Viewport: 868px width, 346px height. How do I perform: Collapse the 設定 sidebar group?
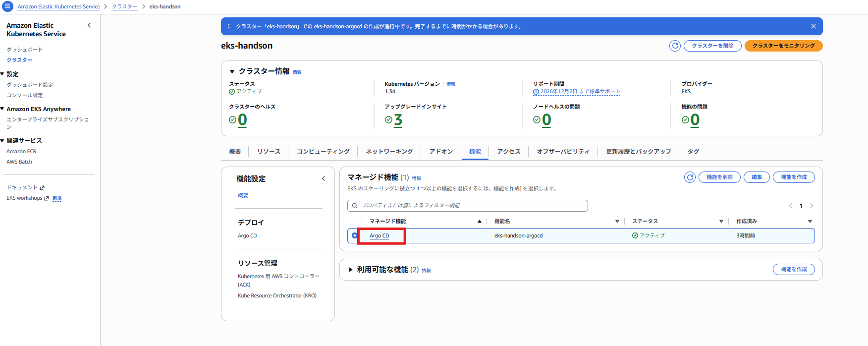2,74
